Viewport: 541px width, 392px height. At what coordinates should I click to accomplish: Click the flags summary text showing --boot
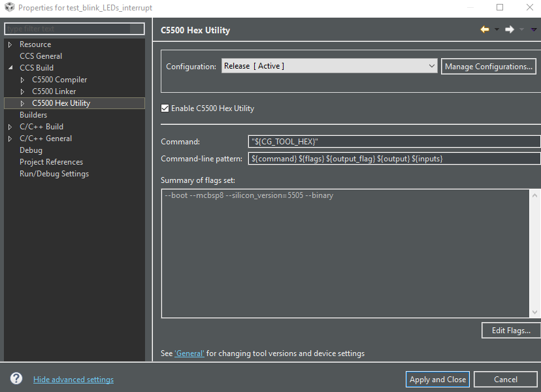point(249,195)
